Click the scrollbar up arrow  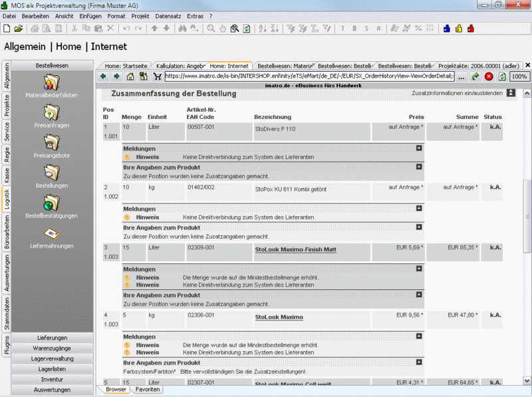[527, 93]
